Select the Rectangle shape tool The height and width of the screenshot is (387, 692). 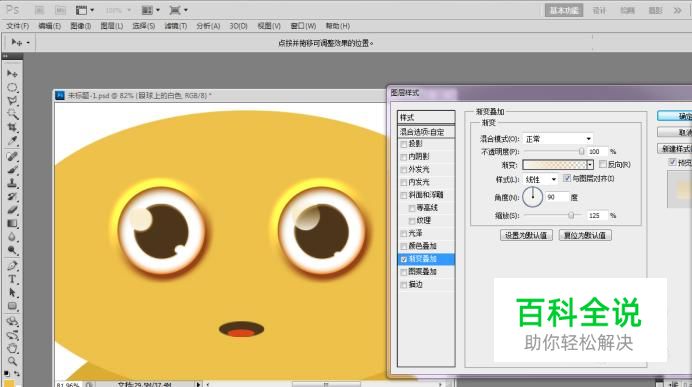click(x=12, y=306)
